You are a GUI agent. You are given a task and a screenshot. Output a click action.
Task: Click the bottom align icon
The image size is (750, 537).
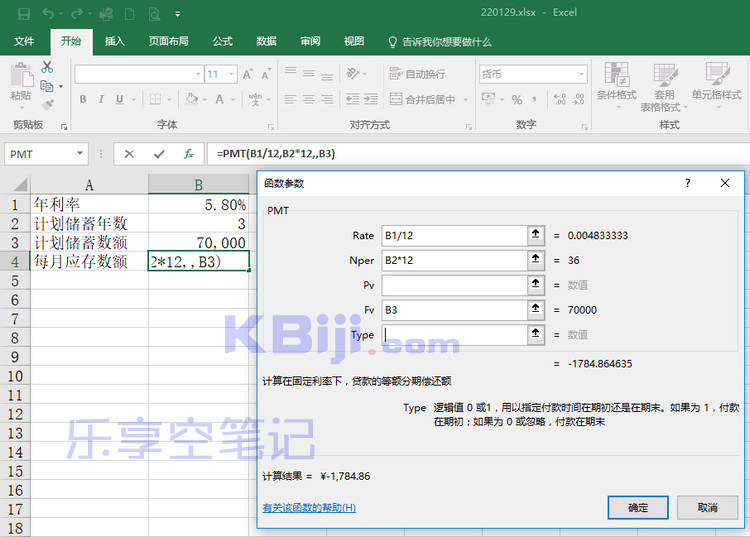327,76
